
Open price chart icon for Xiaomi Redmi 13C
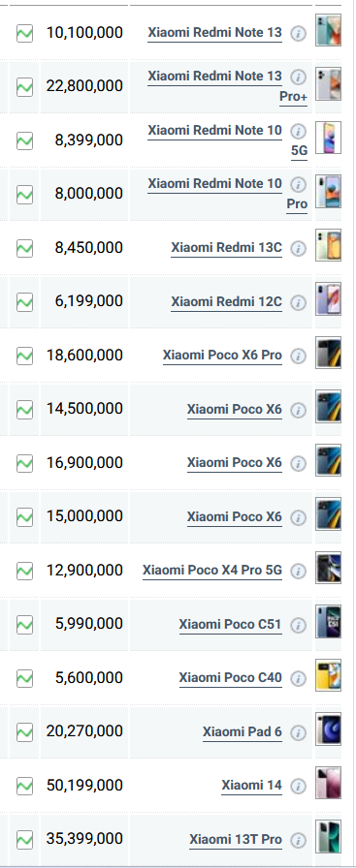coord(24,248)
